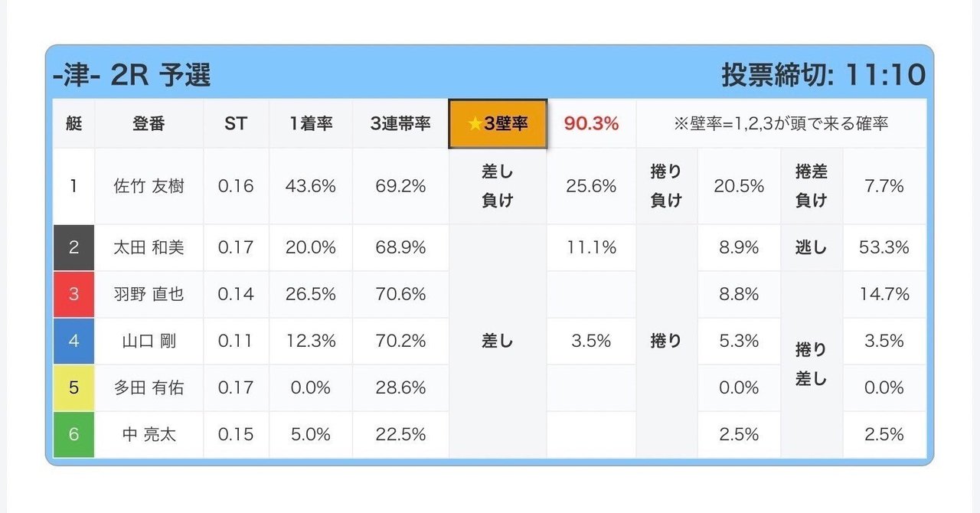Select the green boat number 6 box
This screenshot has height=513, width=980.
pos(73,434)
